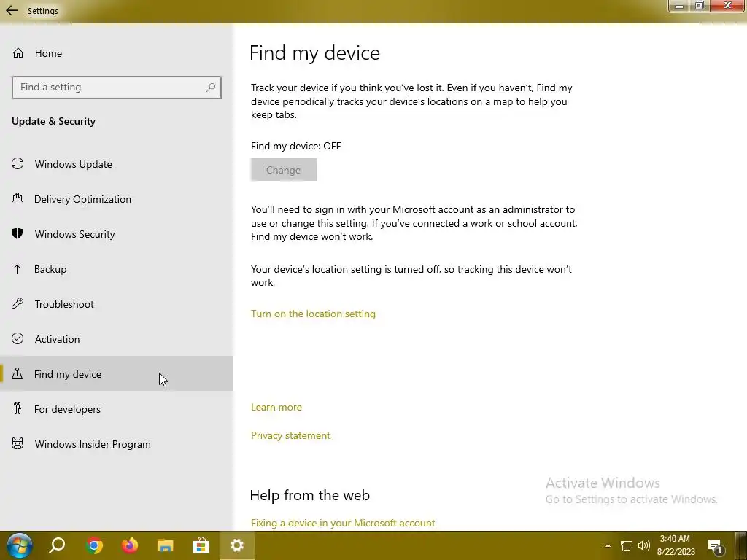The width and height of the screenshot is (747, 560).
Task: Click the network tray icon
Action: click(x=626, y=545)
